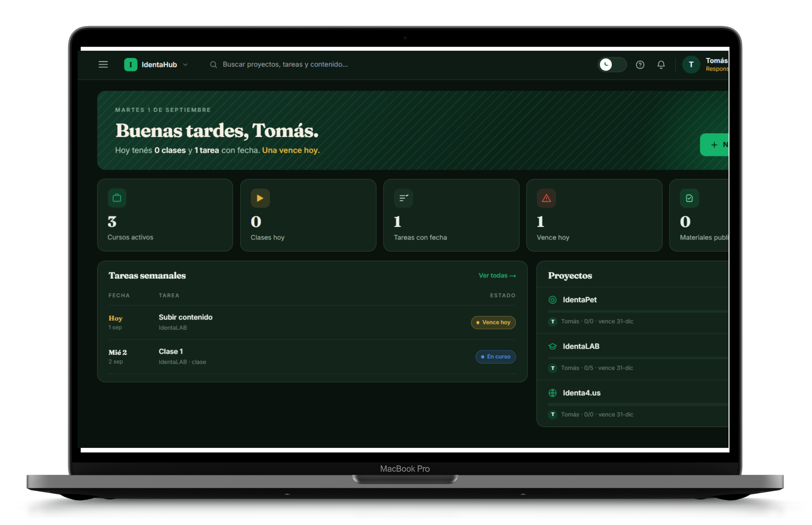The image size is (812, 525).
Task: Click the Vence hoy status badge
Action: pyautogui.click(x=493, y=322)
